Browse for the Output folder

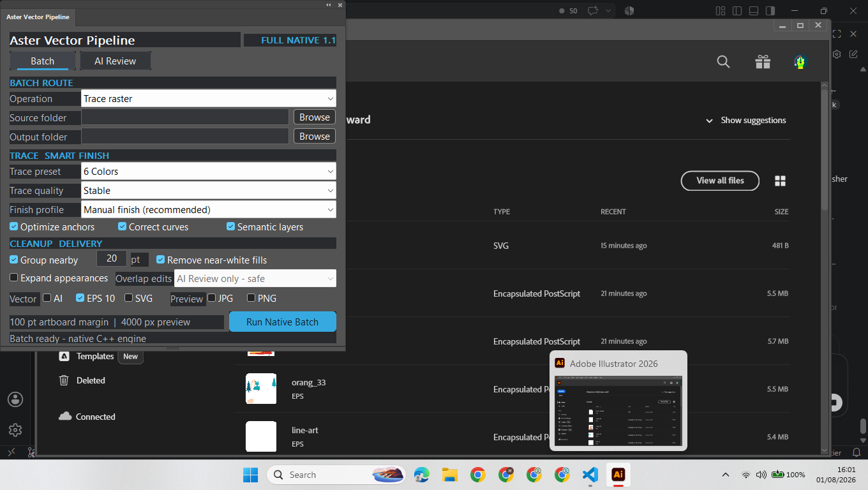[x=315, y=136]
